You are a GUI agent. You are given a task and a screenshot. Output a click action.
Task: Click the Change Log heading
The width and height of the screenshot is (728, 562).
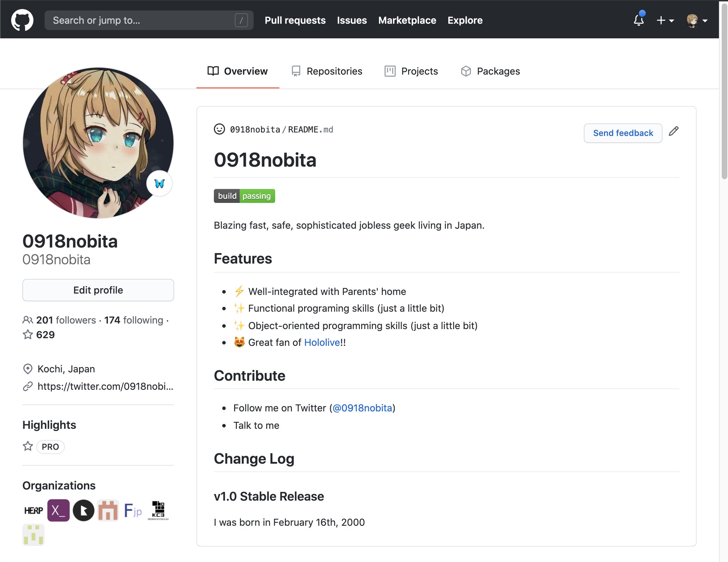coord(254,459)
